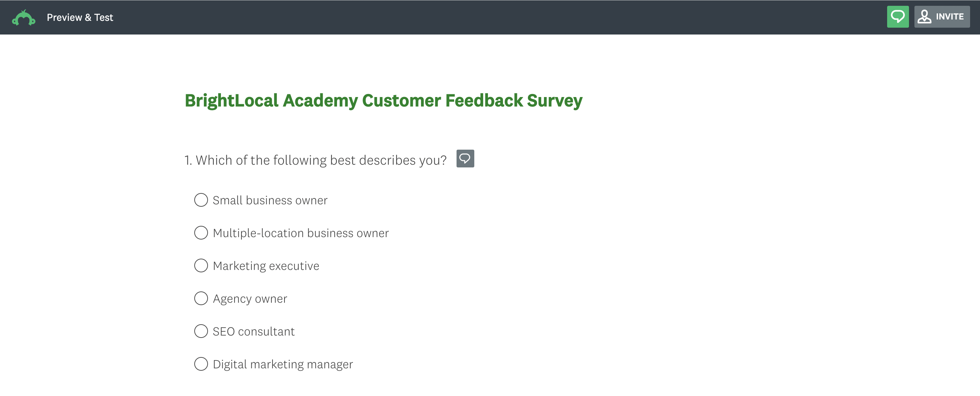Click the Digital marketing manager option label
Image resolution: width=980 pixels, height=396 pixels.
tap(283, 364)
